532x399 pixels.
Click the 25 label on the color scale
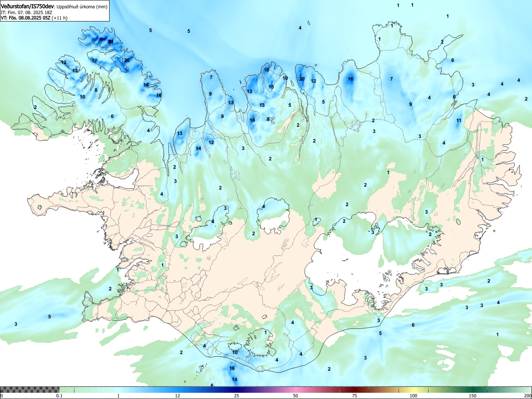236,396
